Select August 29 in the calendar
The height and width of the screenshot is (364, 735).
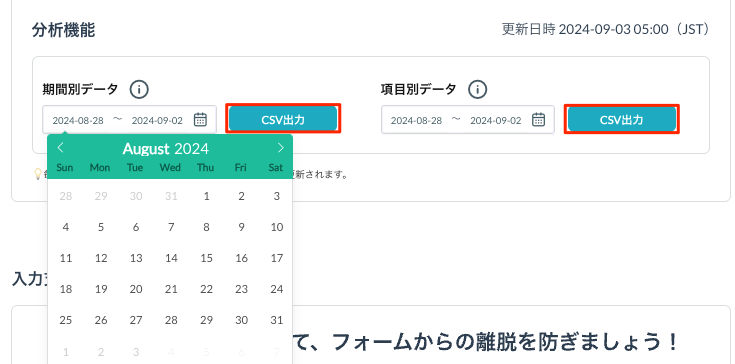206,320
